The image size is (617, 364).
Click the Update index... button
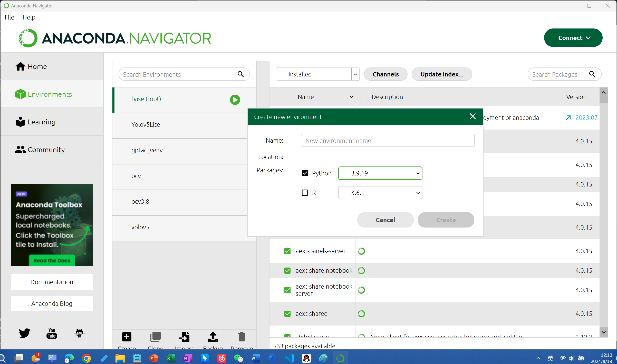point(442,74)
